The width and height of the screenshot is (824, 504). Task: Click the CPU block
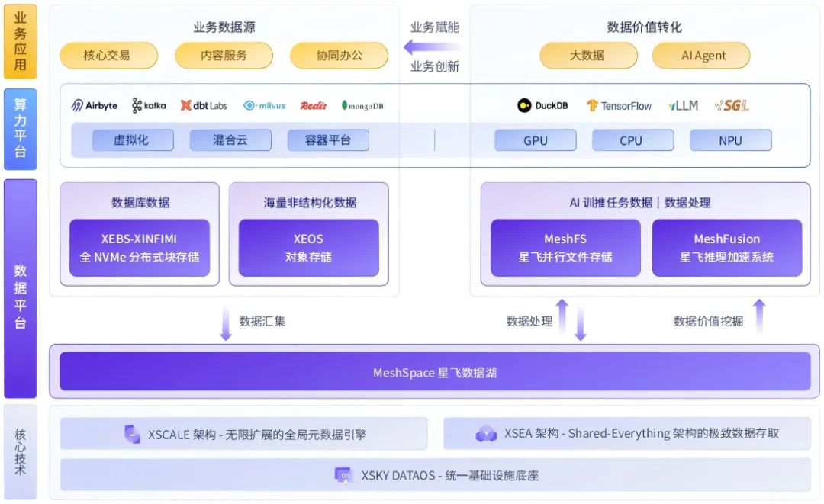632,140
